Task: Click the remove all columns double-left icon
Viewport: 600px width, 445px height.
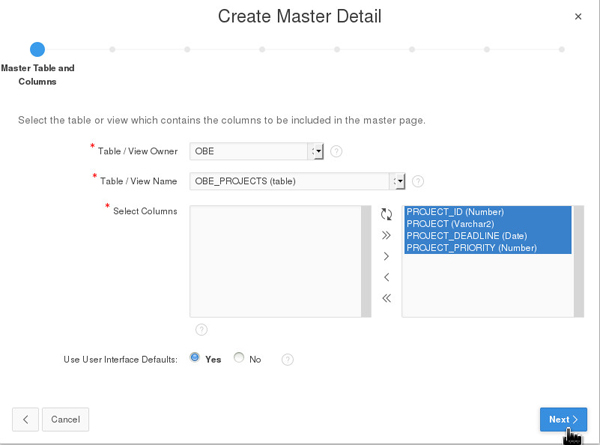Action: [386, 299]
